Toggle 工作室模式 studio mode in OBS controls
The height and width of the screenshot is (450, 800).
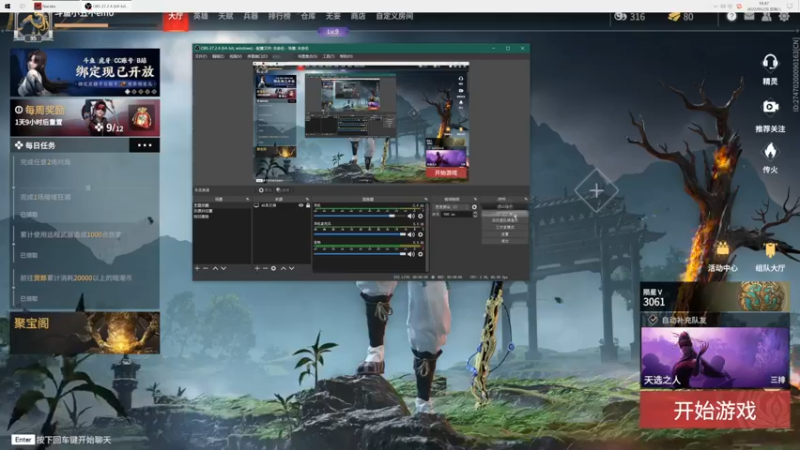(x=505, y=227)
